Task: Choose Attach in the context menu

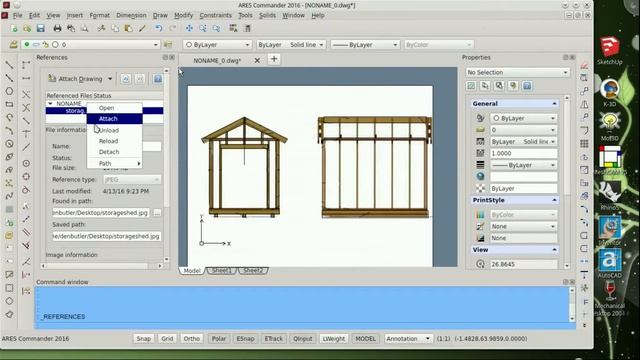Action: pos(114,119)
